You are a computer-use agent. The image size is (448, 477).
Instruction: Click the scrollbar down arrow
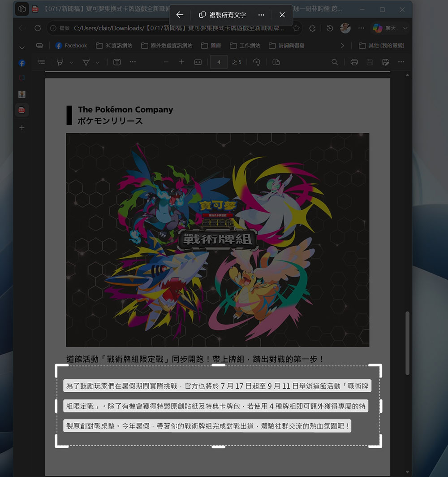click(407, 472)
